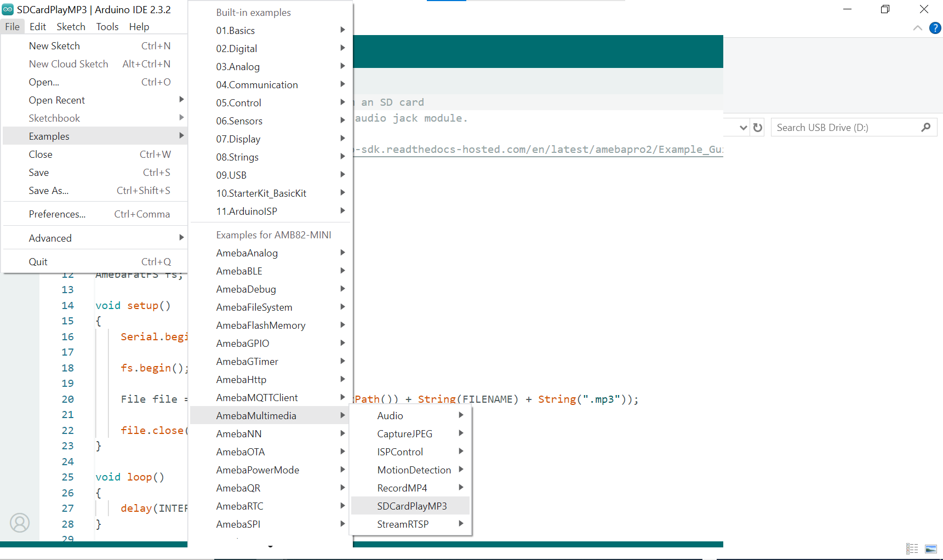Click the Arduino IDE logo in title bar

tap(8, 9)
